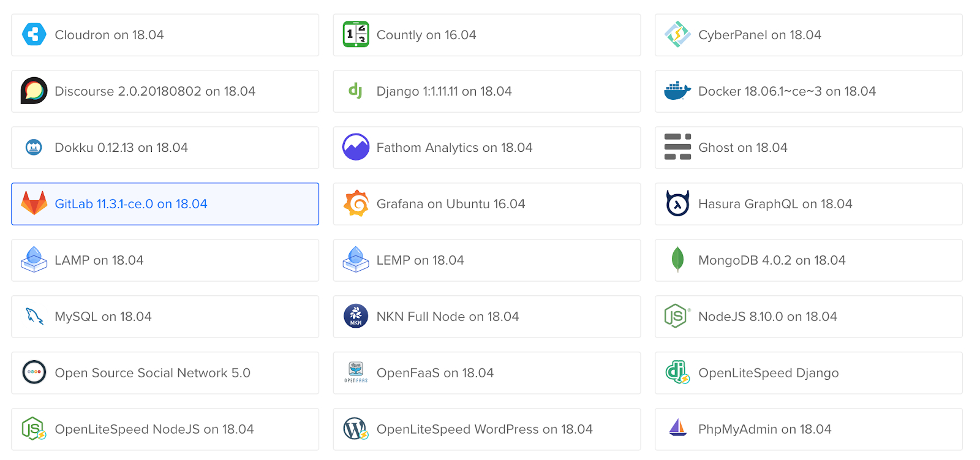The image size is (980, 460).
Task: Select 'LEMP on 18.04' label
Action: click(420, 260)
